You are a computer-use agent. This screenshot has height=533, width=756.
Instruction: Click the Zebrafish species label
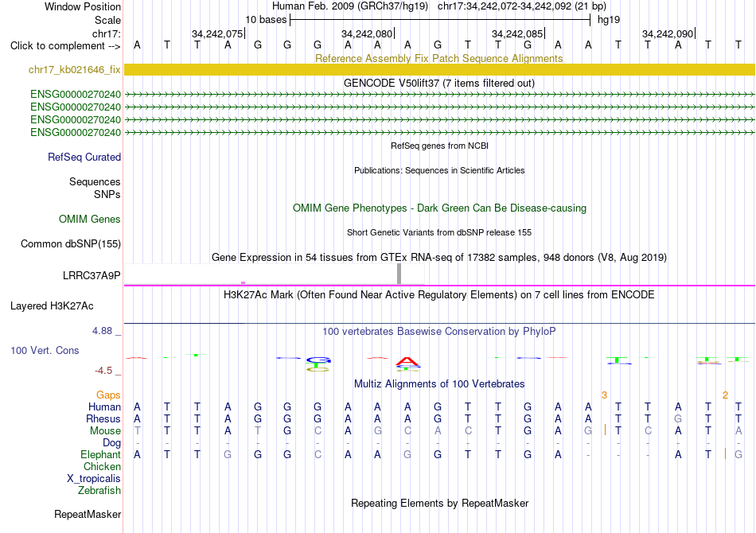pos(99,491)
